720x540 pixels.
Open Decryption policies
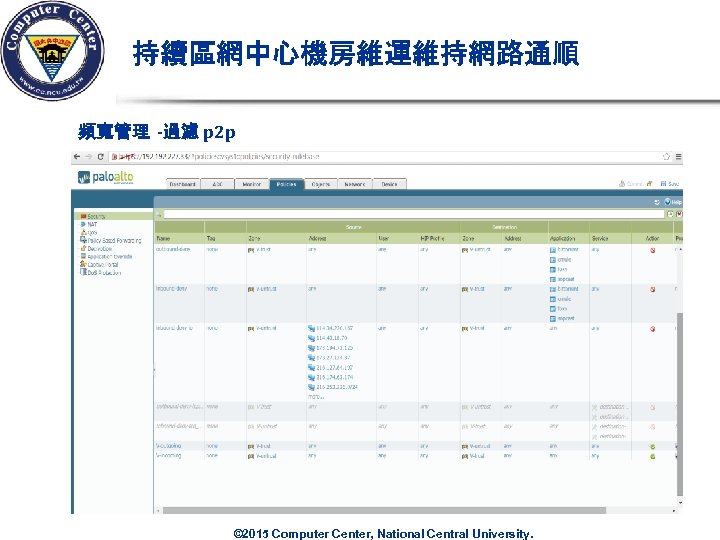96,248
